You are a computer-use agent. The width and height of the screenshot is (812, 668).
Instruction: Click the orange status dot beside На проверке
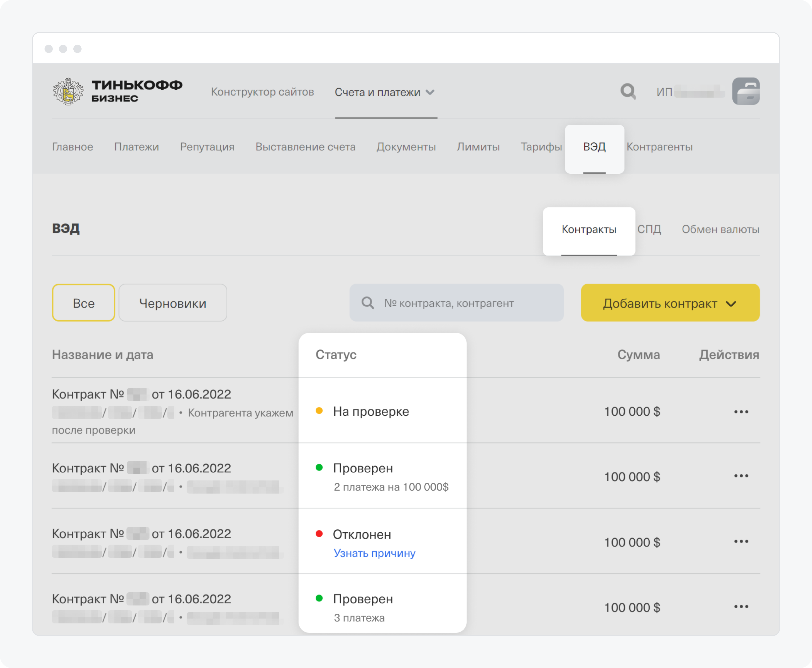coord(319,411)
